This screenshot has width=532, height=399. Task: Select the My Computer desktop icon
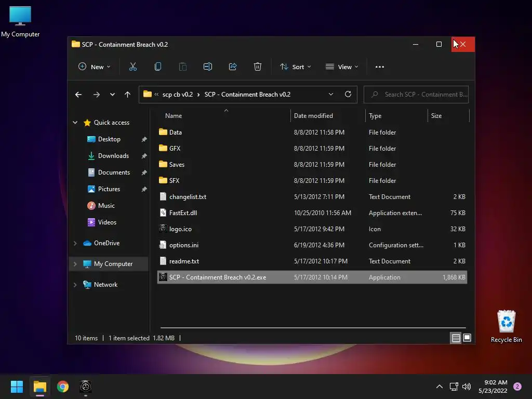coord(20,21)
